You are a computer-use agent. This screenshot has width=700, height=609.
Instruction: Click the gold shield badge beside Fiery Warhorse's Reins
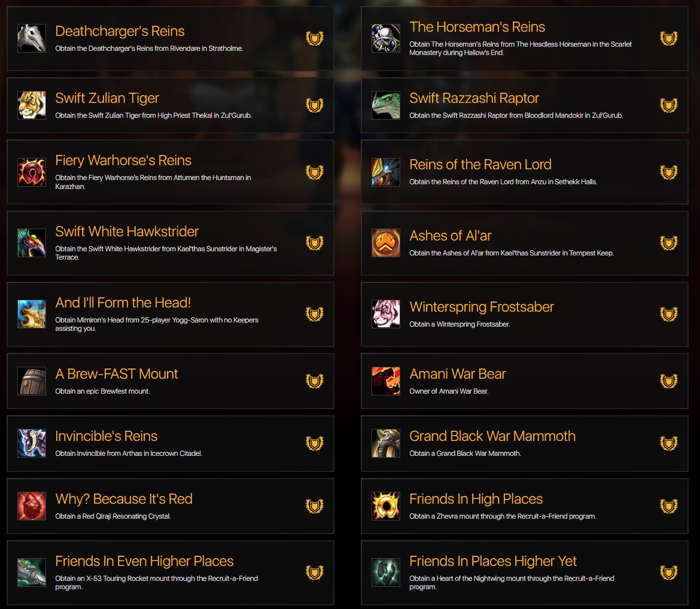tap(315, 172)
